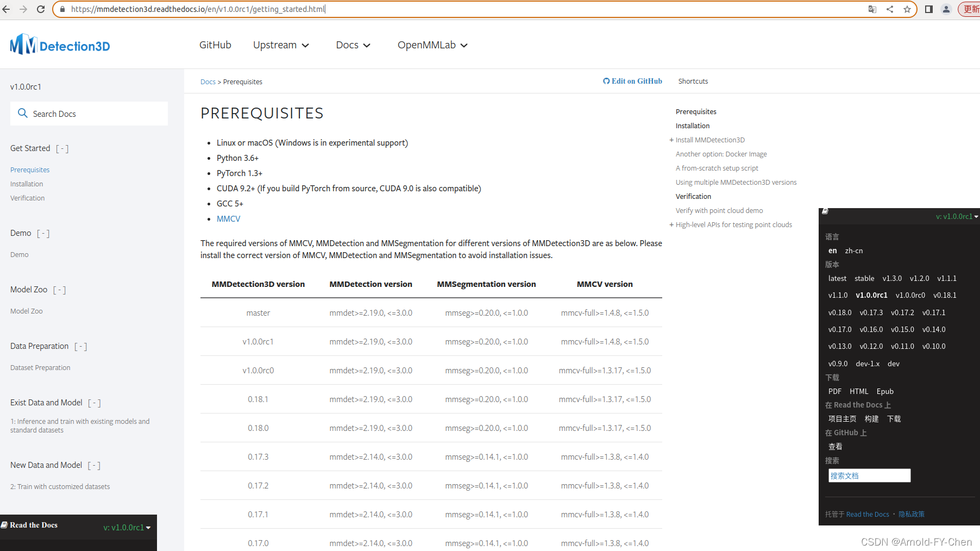Collapse the New Data and Model section
Viewport: 980px width, 551px height.
95,465
